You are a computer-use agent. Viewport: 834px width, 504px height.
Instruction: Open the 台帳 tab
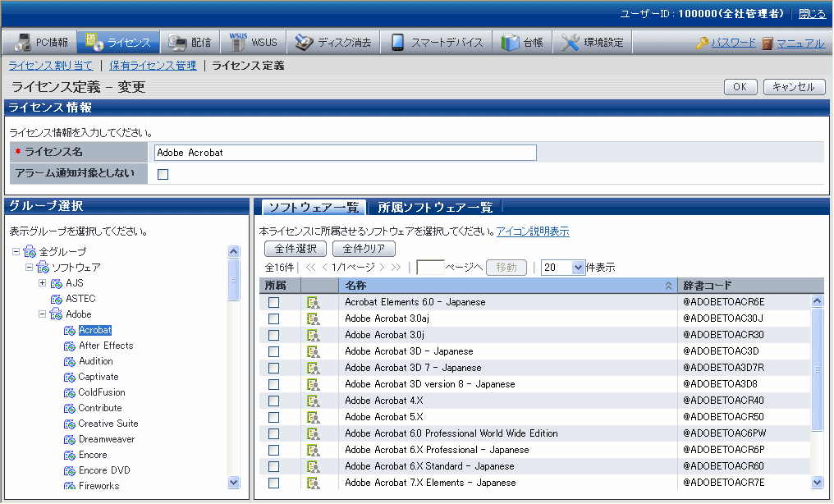click(522, 42)
